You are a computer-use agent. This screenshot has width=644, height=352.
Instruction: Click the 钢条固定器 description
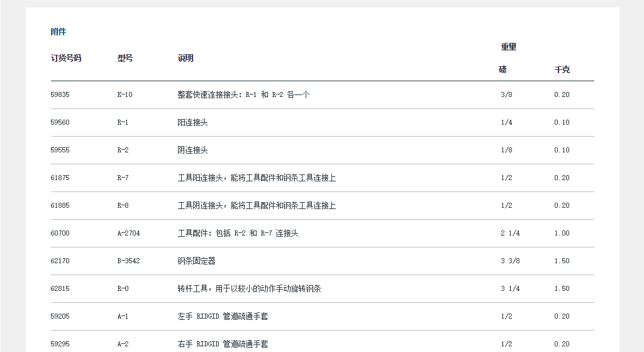coord(196,261)
